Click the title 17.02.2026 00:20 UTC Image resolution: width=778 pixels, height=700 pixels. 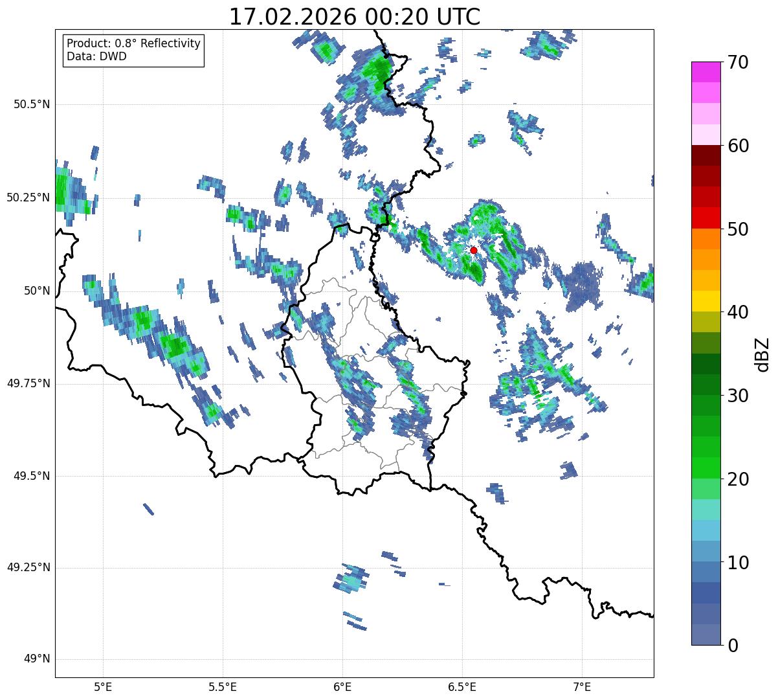point(355,17)
